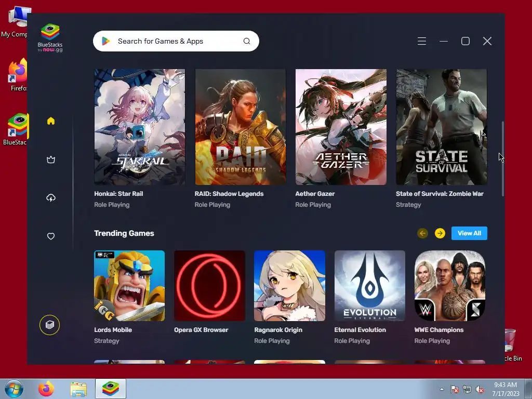Viewport: 532px width, 399px height.
Task: Click 'Strategy' under State of Survival
Action: pyautogui.click(x=408, y=205)
